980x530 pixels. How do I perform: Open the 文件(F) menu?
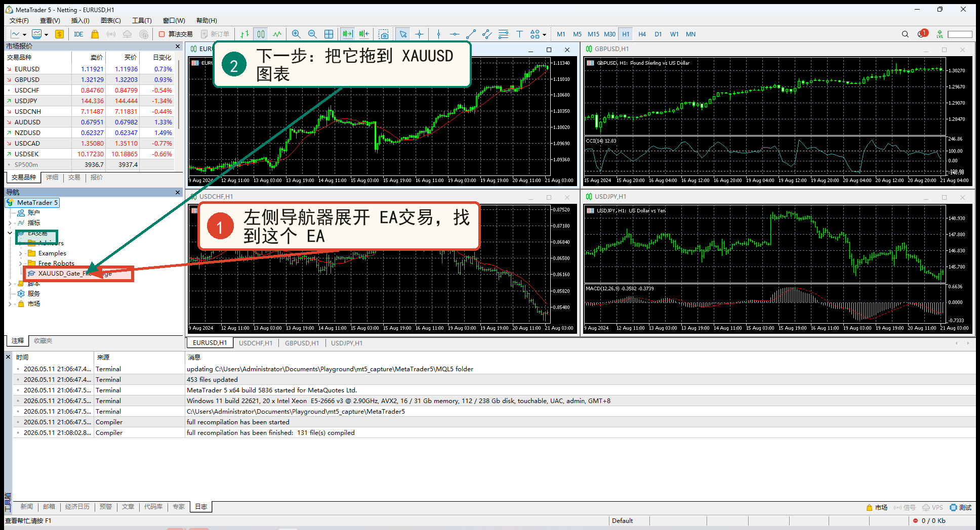tap(19, 20)
